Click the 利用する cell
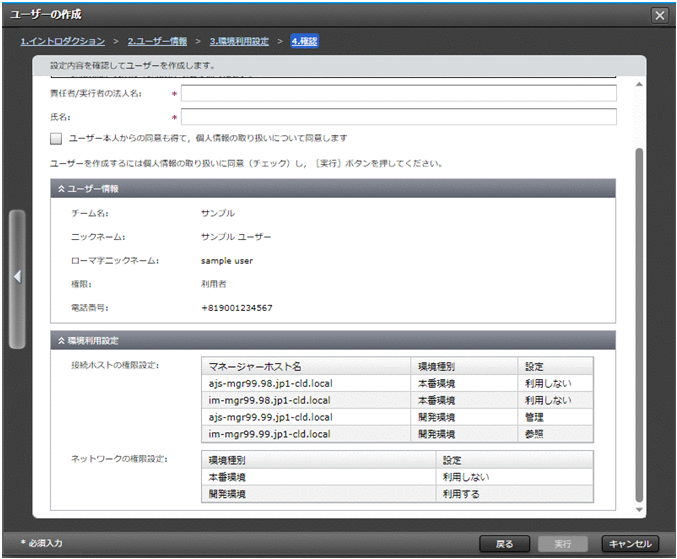Screen dimensions: 677x559 click(x=515, y=494)
